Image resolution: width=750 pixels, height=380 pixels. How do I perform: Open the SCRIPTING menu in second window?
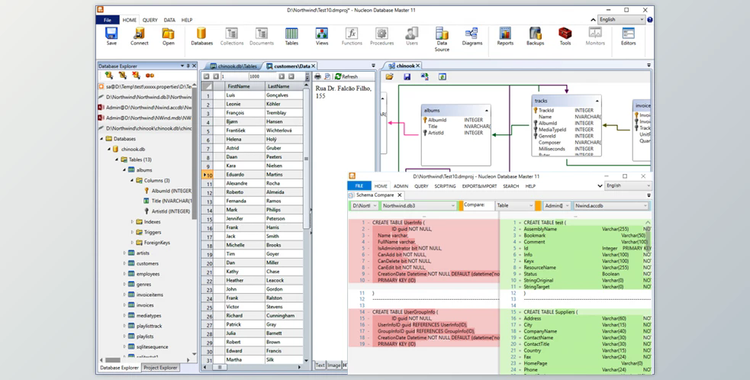point(445,186)
